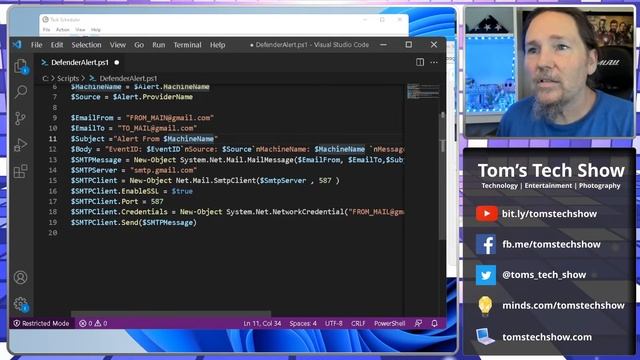Screen dimensions: 640x360
Task: Click the laptop website icon
Action: [485, 337]
